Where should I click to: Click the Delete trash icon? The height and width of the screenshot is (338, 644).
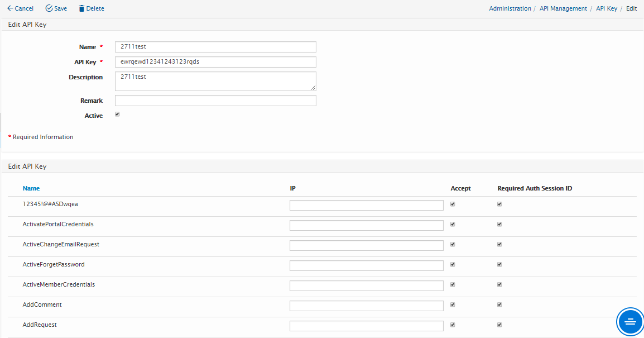click(81, 8)
